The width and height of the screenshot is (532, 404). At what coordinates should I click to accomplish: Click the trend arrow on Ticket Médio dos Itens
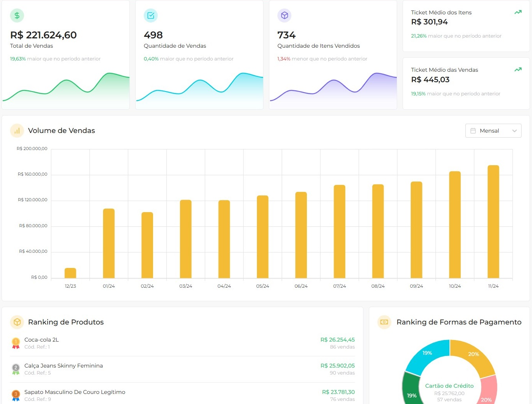(518, 12)
